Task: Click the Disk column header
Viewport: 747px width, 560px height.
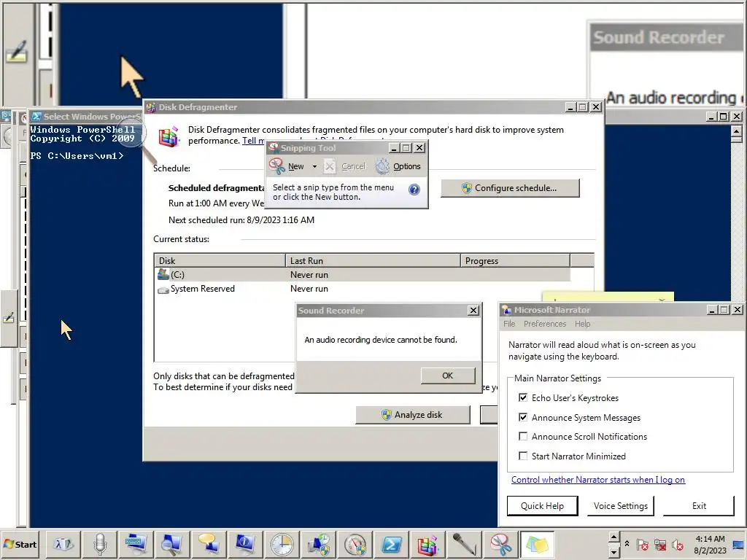Action: click(x=220, y=260)
